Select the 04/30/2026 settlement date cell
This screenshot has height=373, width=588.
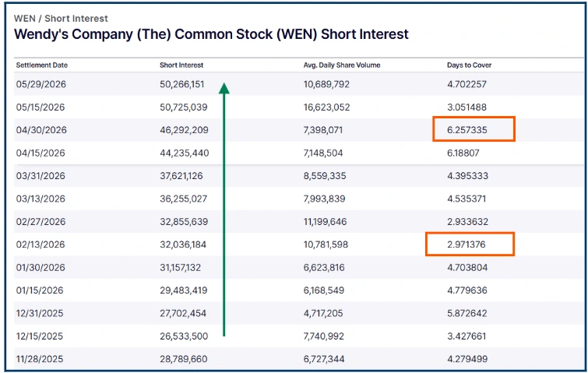point(41,130)
